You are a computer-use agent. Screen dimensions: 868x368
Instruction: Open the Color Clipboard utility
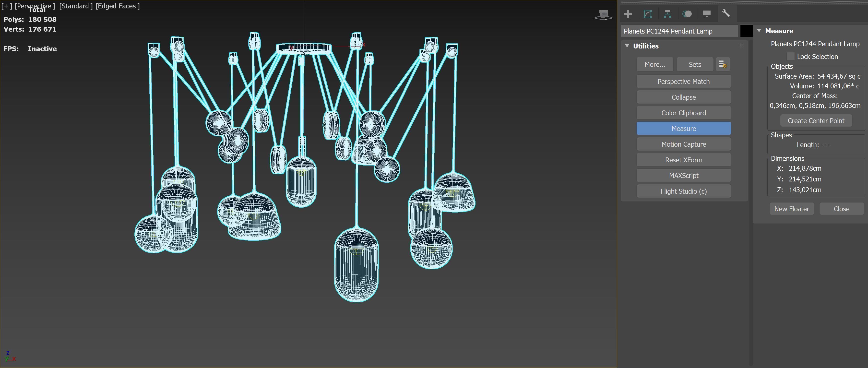point(683,113)
